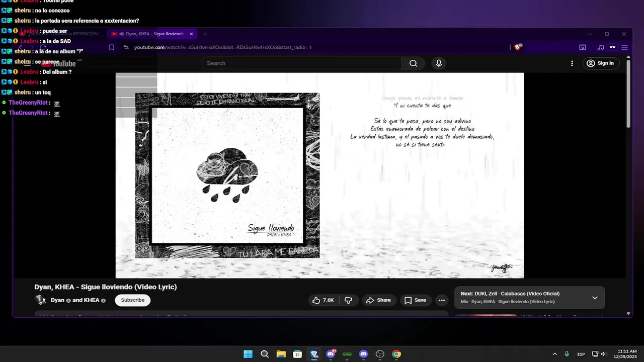This screenshot has width=644, height=362.
Task: Start voice search with the microphone icon
Action: click(439, 63)
